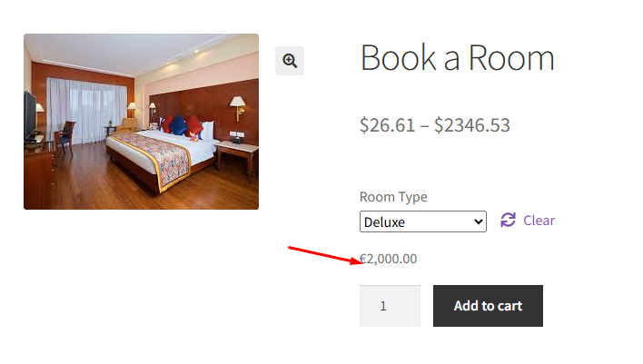Click the purple refresh icon beside Clear
Viewport: 643px width, 364px height.
tap(508, 220)
